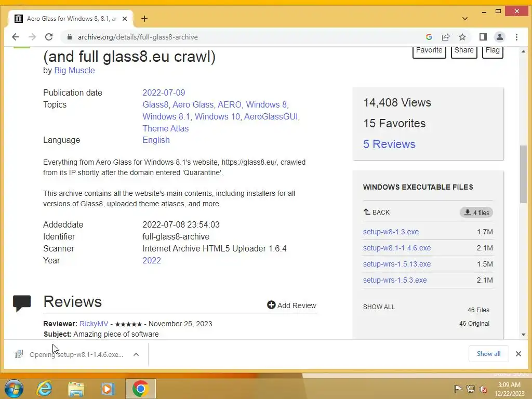
Task: Open File Explorer from taskbar
Action: (x=76, y=389)
